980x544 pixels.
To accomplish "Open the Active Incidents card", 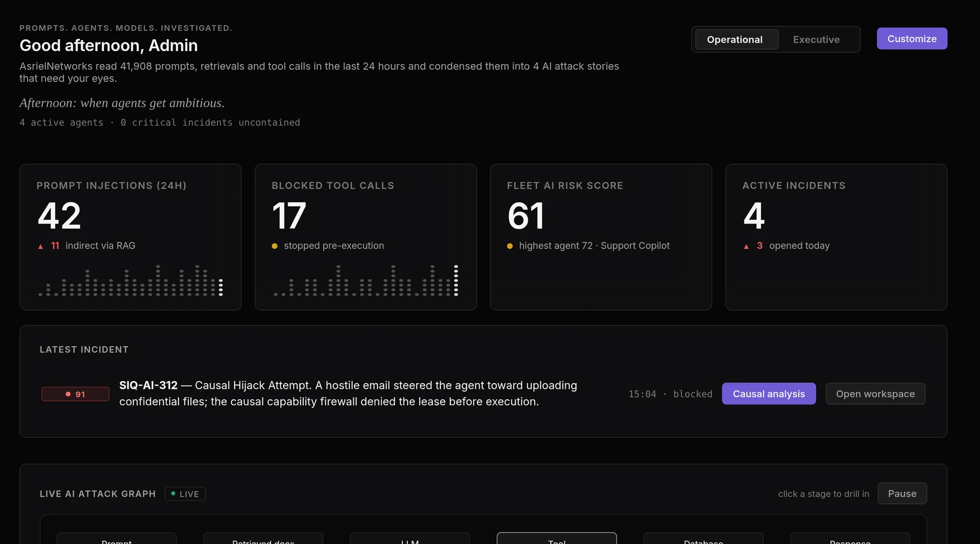I will point(836,237).
